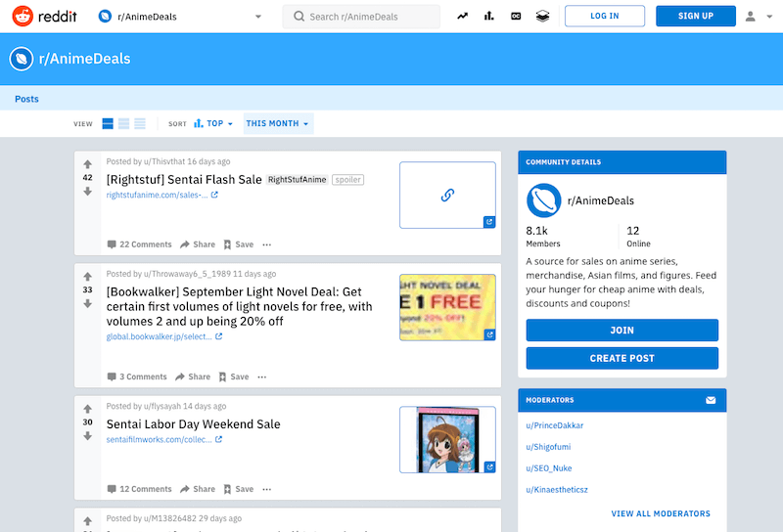Click the LOG IN button
783x532 pixels.
[605, 16]
